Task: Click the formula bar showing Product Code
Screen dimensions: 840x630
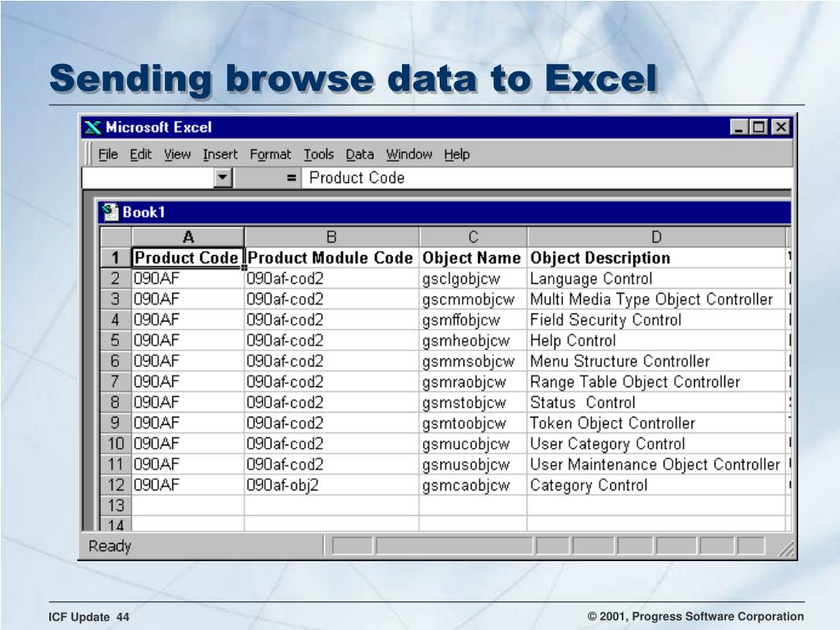Action: coord(546,177)
